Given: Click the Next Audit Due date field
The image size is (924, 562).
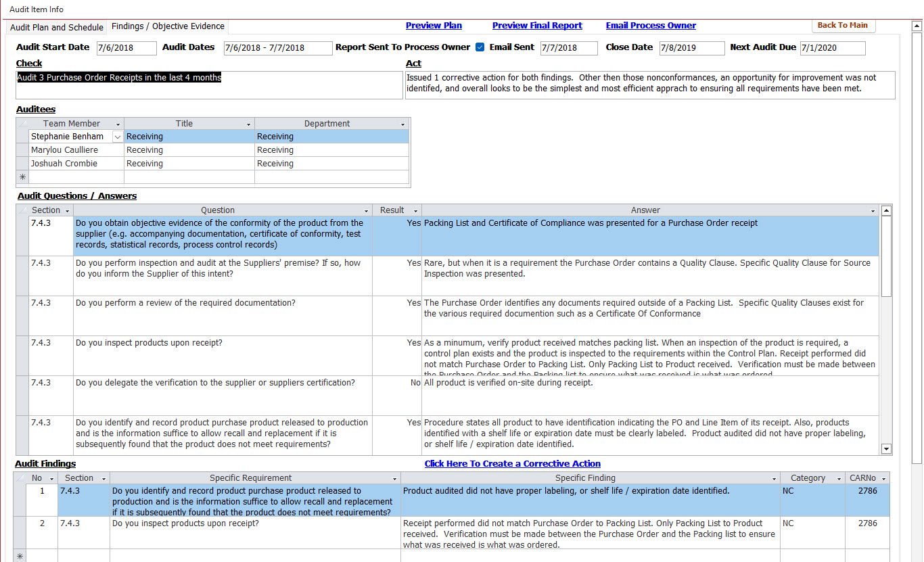Looking at the screenshot, I should click(x=832, y=48).
